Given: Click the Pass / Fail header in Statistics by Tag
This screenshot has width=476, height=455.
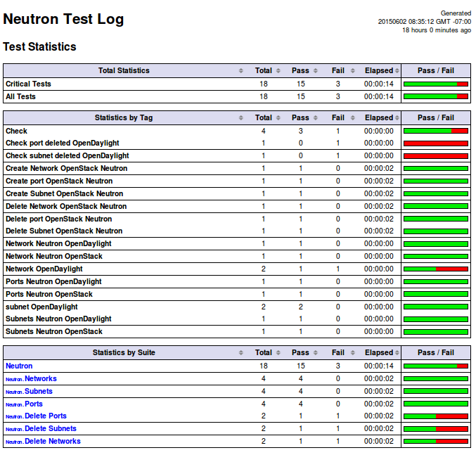Looking at the screenshot, I should pos(435,118).
